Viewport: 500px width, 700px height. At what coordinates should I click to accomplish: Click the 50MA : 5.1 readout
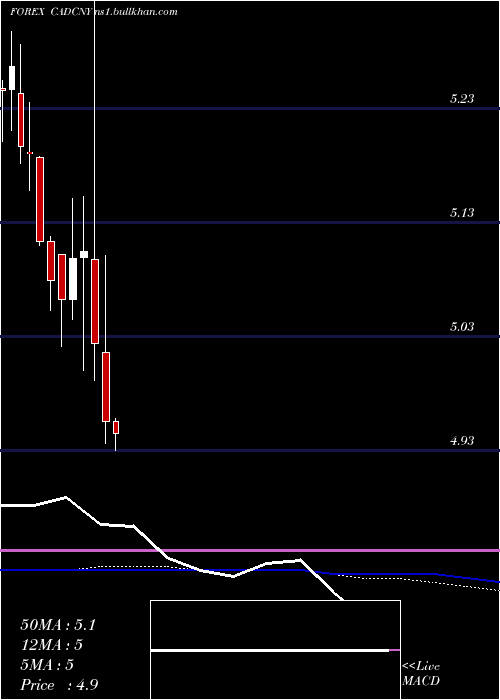point(58,625)
